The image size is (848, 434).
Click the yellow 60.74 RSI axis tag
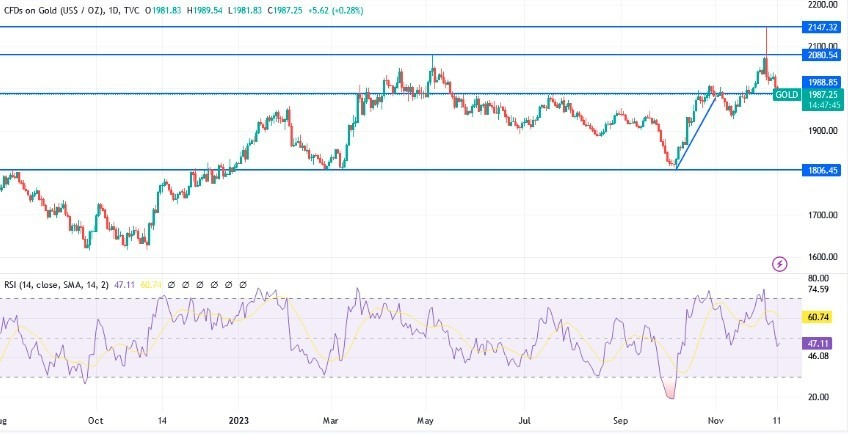pos(817,318)
